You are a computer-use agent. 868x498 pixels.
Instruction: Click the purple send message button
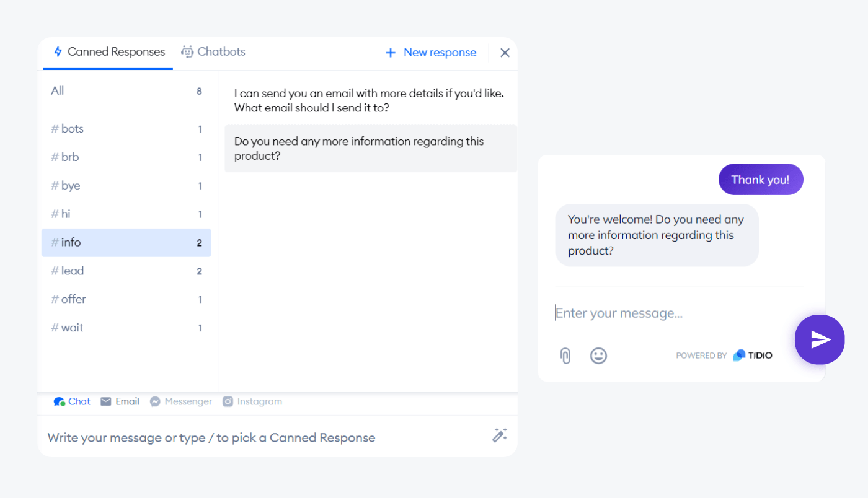point(820,339)
